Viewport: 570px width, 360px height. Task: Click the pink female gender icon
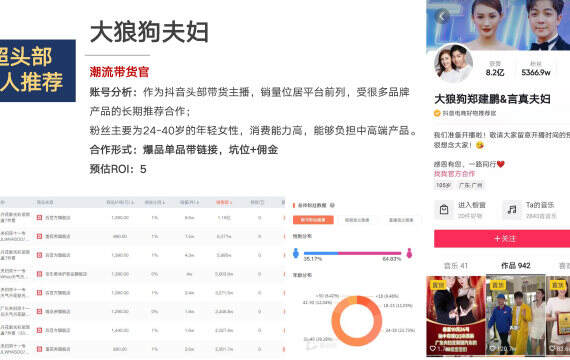click(x=409, y=253)
